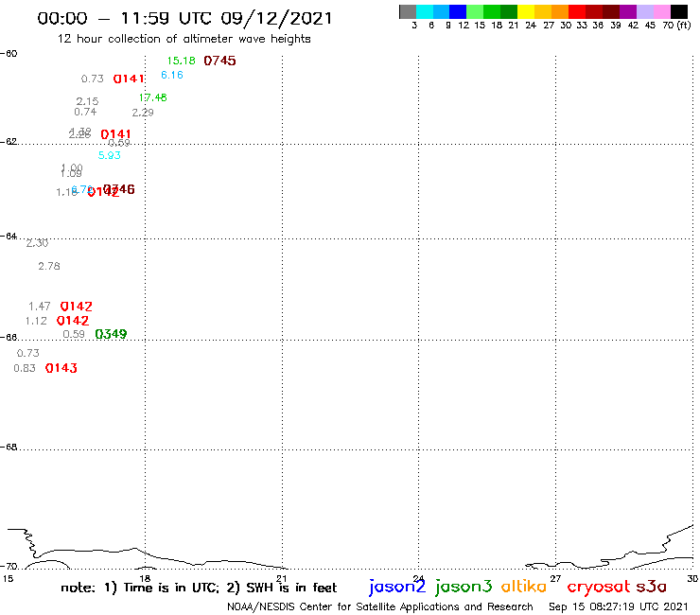Screen dimensions: 700x615
Task: Select the lavender swatch in the color scale
Action: click(645, 11)
